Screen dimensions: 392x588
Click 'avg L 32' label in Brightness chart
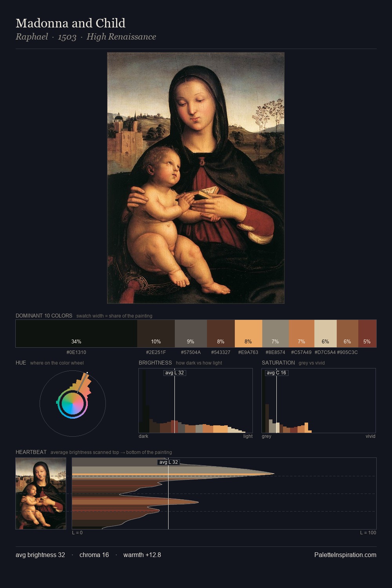click(x=174, y=373)
